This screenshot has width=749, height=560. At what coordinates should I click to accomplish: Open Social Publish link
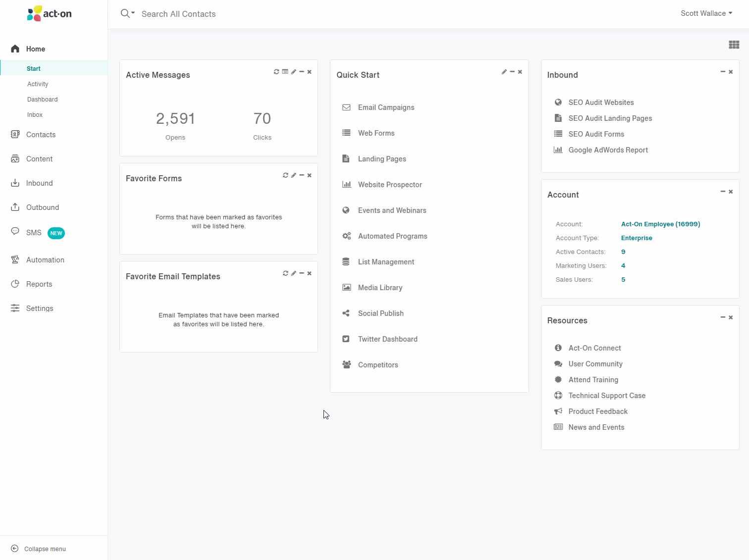(x=373, y=313)
